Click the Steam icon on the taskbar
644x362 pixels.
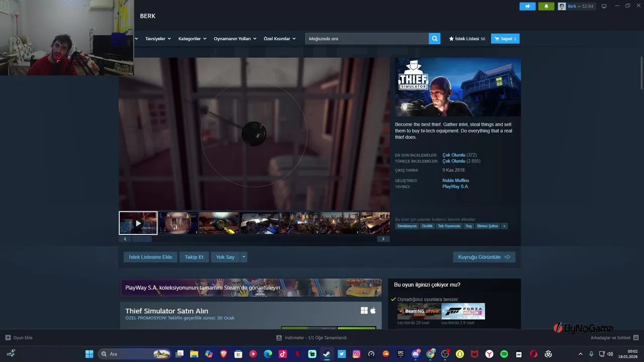tap(327, 354)
